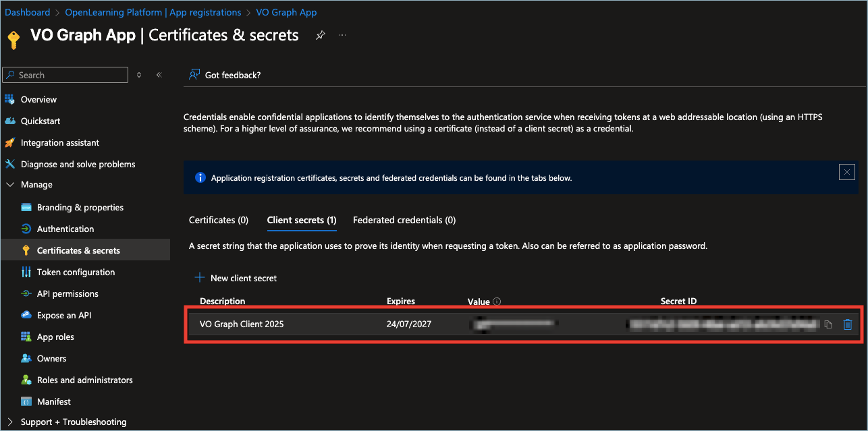
Task: Collapse the Manage section
Action: pos(10,184)
